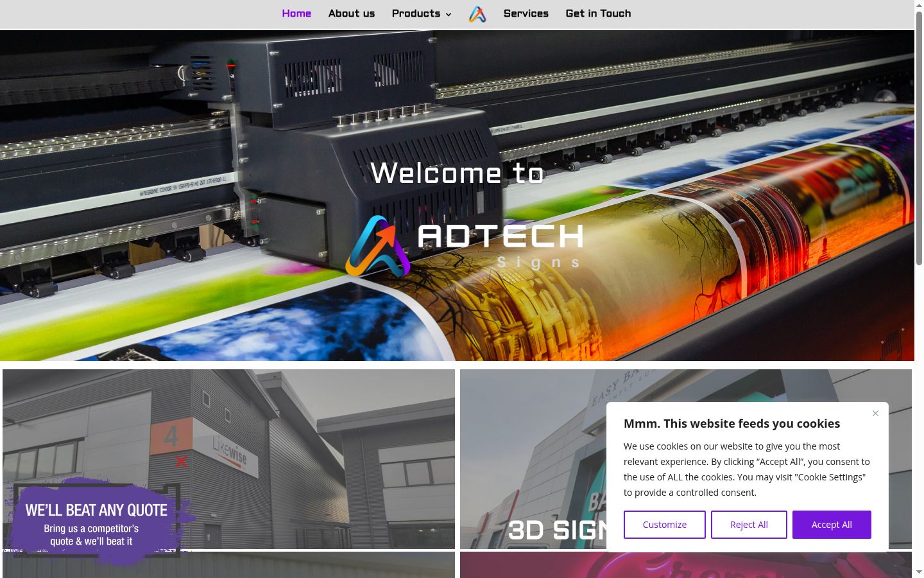The image size is (924, 578).
Task: Click the 'Welcome to' hero heading
Action: [x=458, y=173]
